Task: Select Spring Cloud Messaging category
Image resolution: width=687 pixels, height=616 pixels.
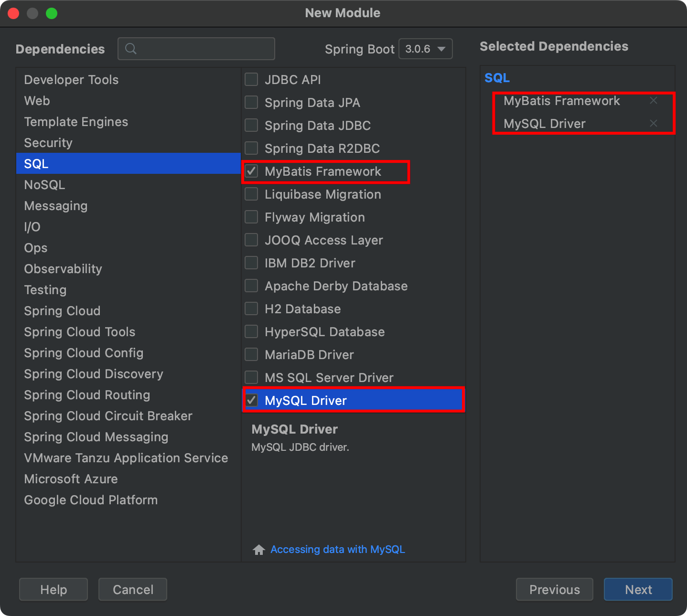Action: point(128,437)
